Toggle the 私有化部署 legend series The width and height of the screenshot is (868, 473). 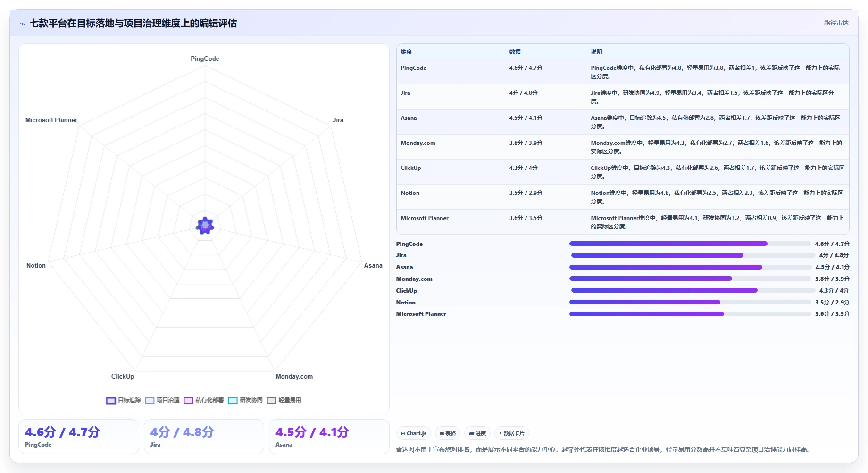(204, 400)
